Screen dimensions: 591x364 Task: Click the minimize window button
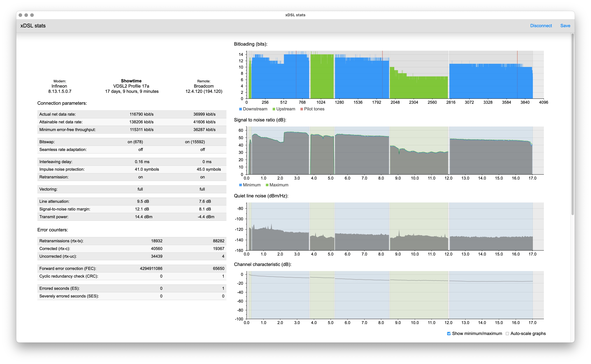26,15
